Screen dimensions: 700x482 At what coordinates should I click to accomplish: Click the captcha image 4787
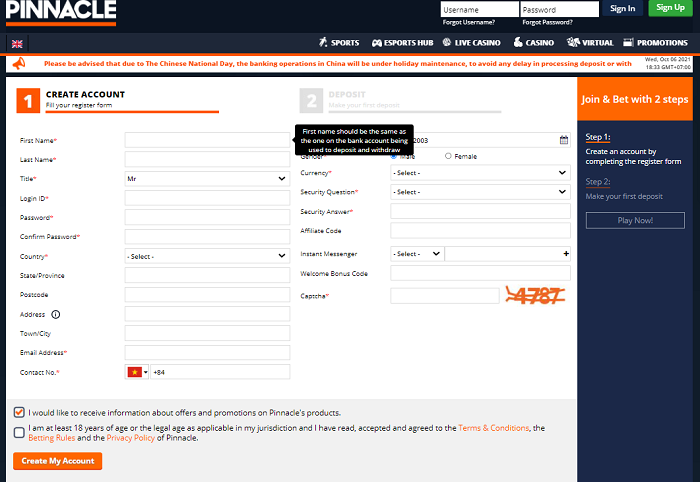click(x=536, y=295)
